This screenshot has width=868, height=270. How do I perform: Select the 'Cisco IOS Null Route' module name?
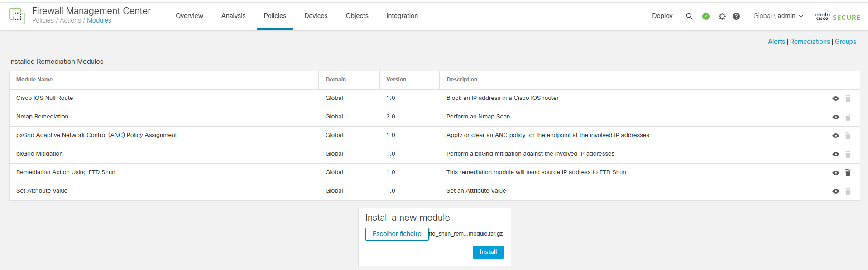click(x=44, y=98)
